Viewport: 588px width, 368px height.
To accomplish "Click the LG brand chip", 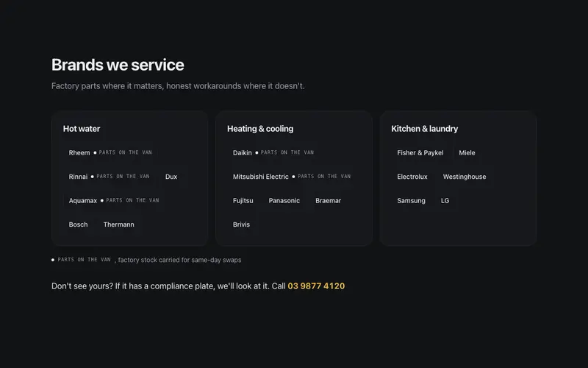I will click(445, 200).
